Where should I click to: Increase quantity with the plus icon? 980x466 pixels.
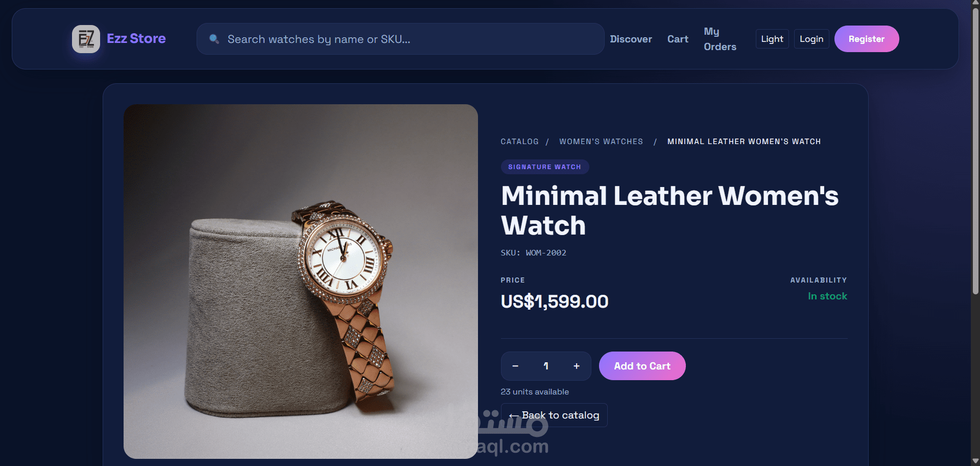tap(577, 366)
